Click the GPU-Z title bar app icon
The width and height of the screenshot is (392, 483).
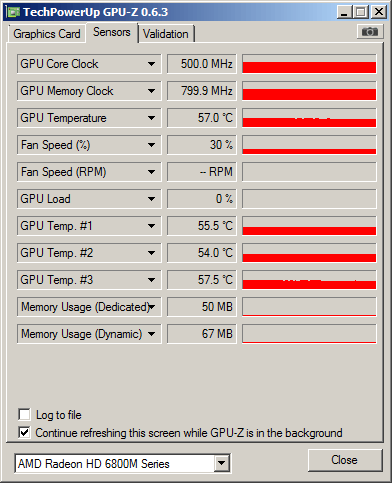[13, 12]
